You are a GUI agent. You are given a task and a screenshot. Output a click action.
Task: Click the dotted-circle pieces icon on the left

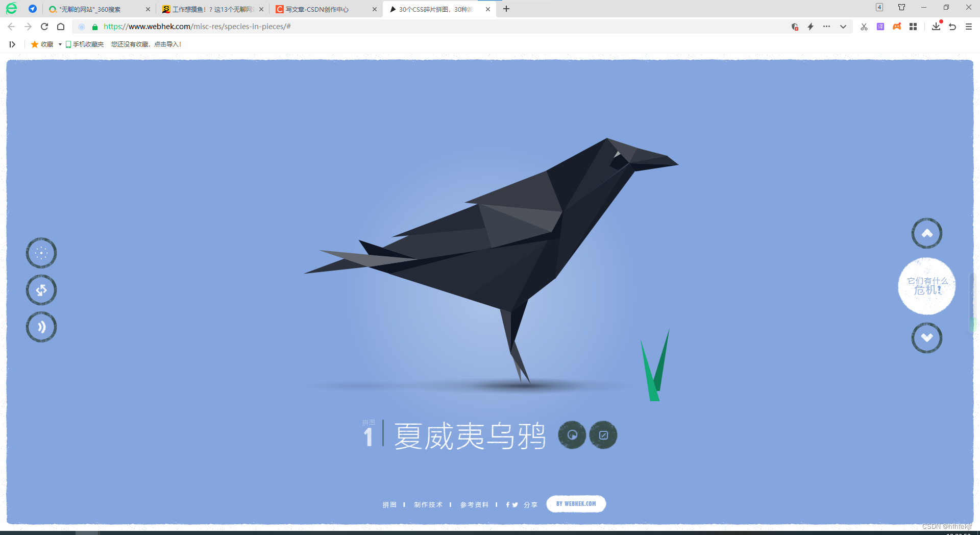click(41, 253)
